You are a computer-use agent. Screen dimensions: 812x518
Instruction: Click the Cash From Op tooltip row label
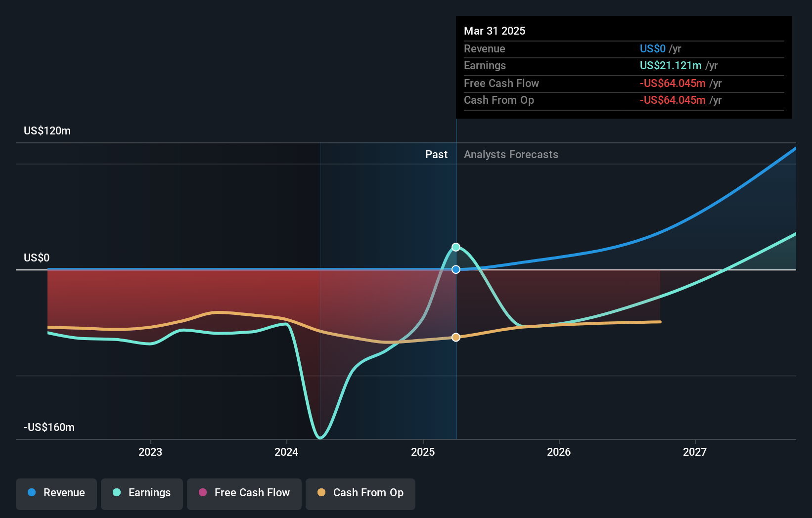pyautogui.click(x=499, y=100)
